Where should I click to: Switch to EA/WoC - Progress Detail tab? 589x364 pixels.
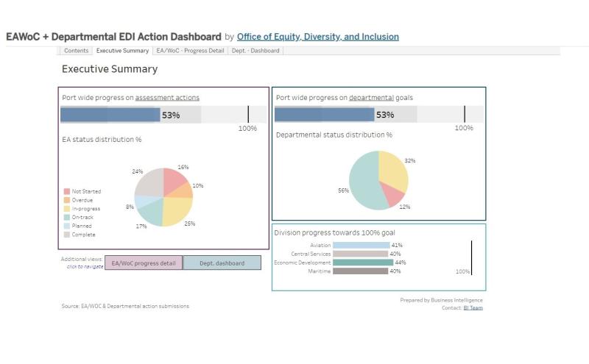(x=190, y=51)
